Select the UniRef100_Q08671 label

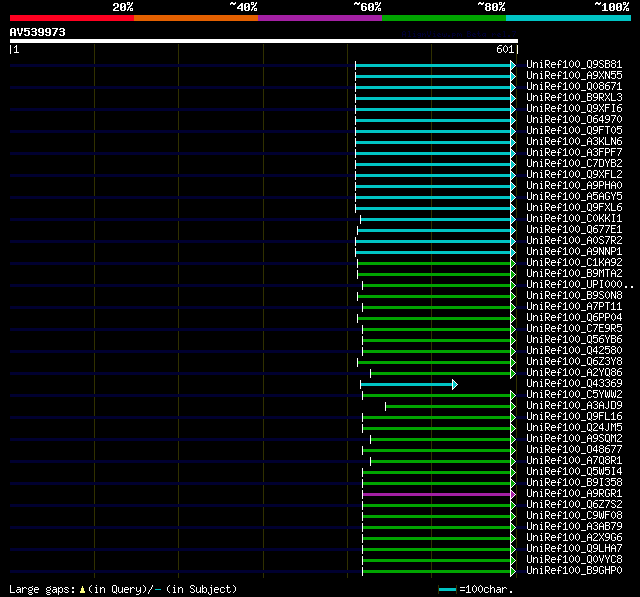(574, 87)
